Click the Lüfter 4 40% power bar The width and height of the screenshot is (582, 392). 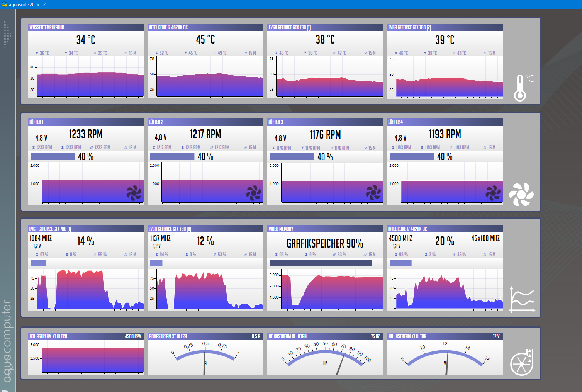pyautogui.click(x=412, y=156)
